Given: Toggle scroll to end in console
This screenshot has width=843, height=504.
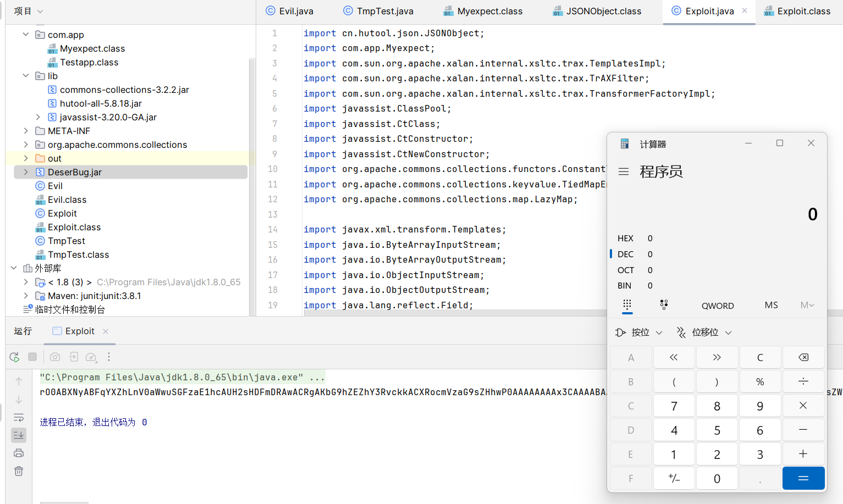Looking at the screenshot, I should click(x=19, y=435).
